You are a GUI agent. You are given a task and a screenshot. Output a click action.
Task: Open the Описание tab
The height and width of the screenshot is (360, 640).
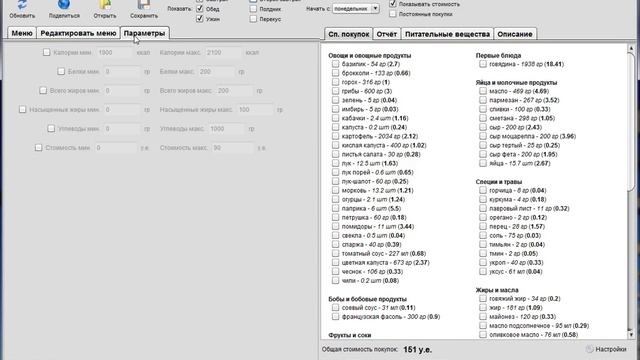pyautogui.click(x=515, y=34)
